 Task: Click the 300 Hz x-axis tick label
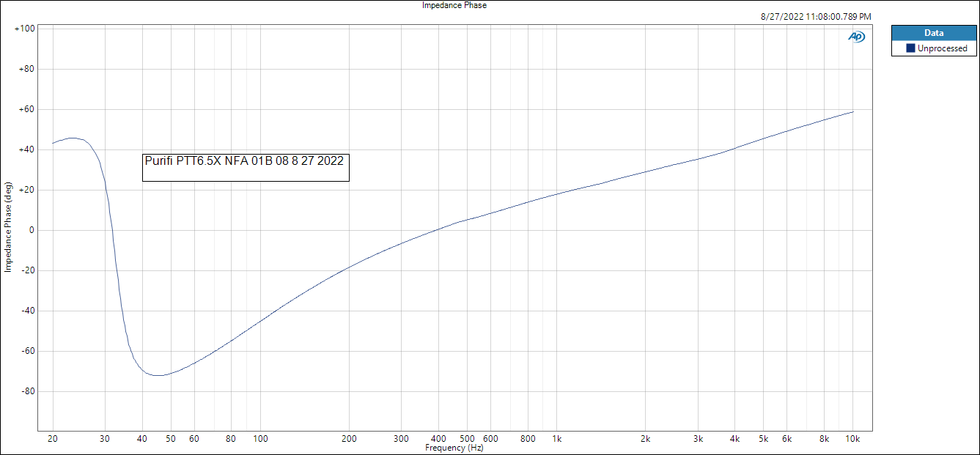coord(402,439)
